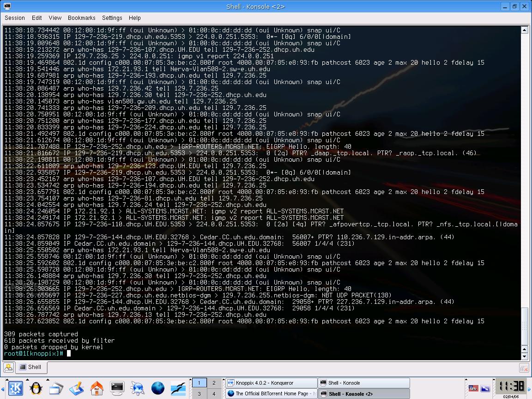532x399 pixels.
Task: Click '0 packets dropped by kernel' text
Action: [53, 347]
